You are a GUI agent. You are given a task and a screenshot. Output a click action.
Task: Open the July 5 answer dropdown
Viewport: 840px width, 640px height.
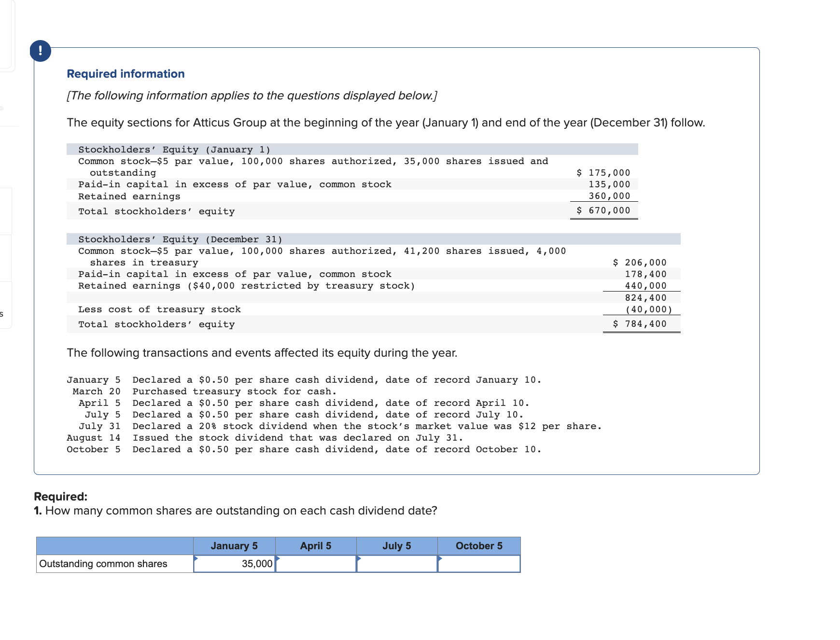[396, 563]
